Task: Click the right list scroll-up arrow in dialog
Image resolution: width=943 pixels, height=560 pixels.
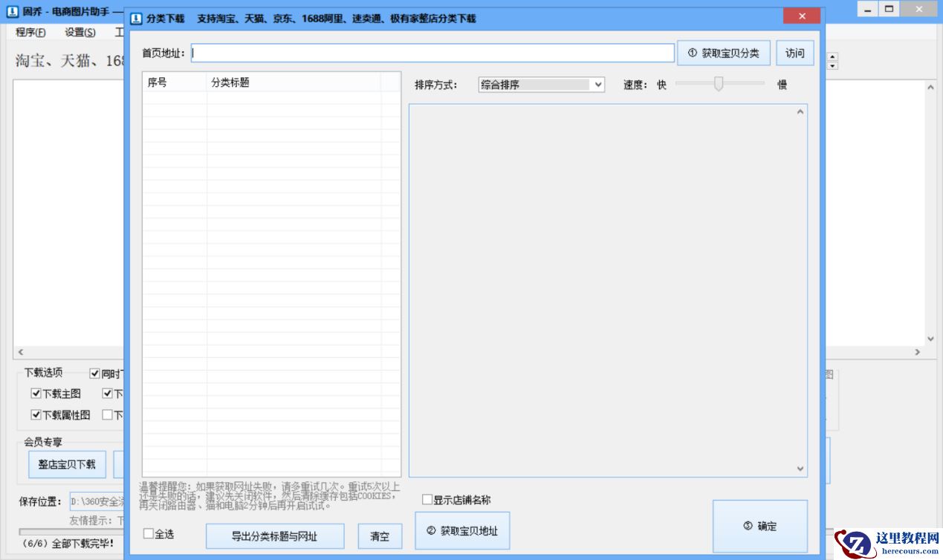Action: pyautogui.click(x=800, y=112)
